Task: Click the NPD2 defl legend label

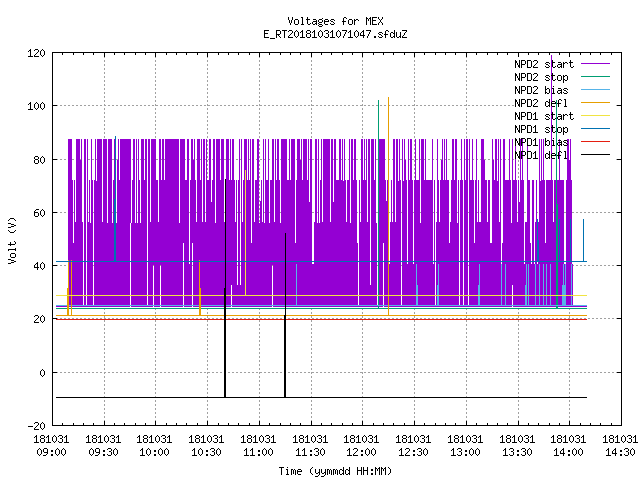Action: pyautogui.click(x=541, y=103)
